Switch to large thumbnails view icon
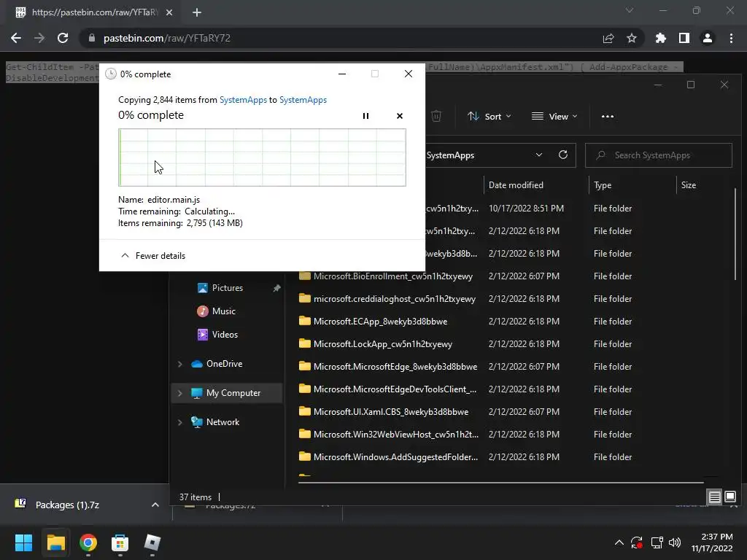Viewport: 747px width, 560px height. point(729,497)
